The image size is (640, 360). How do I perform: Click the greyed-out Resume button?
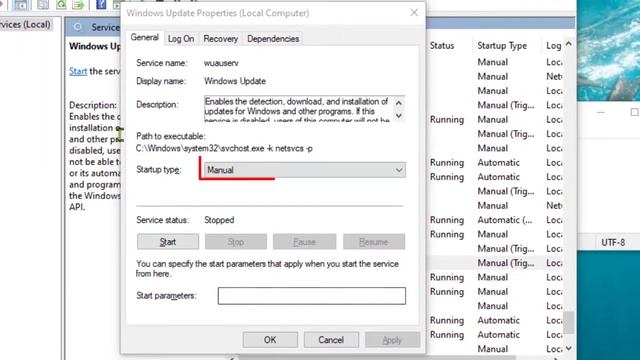374,242
